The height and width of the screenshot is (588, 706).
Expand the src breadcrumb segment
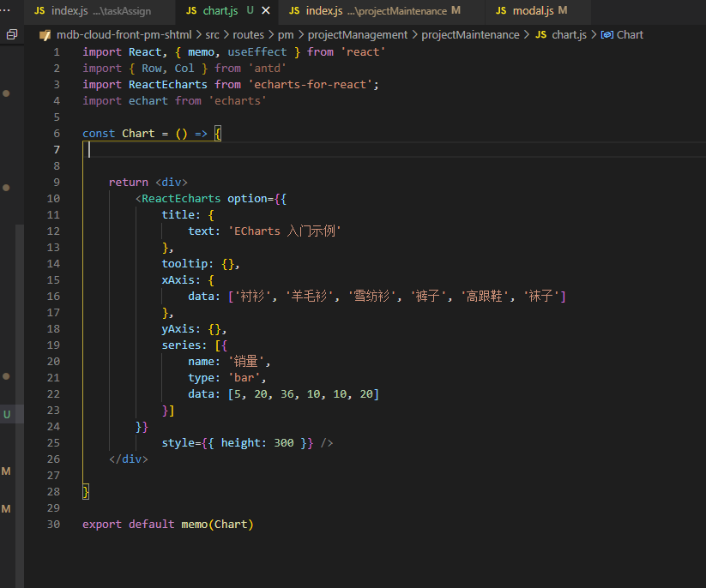coord(213,34)
